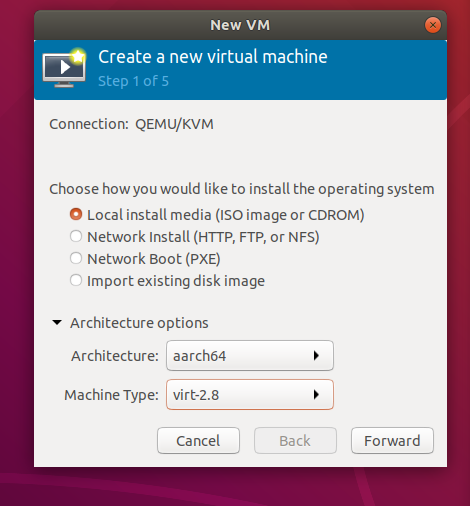This screenshot has height=506, width=470.
Task: Click the 'Step 1 of 5' text
Action: point(133,81)
